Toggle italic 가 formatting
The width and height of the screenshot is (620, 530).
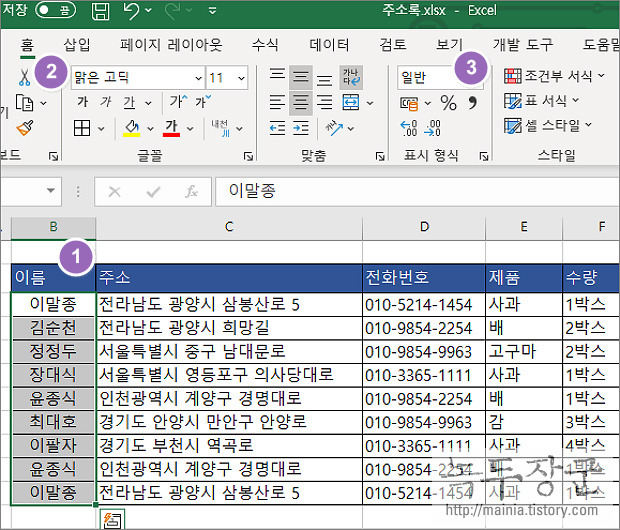point(106,102)
